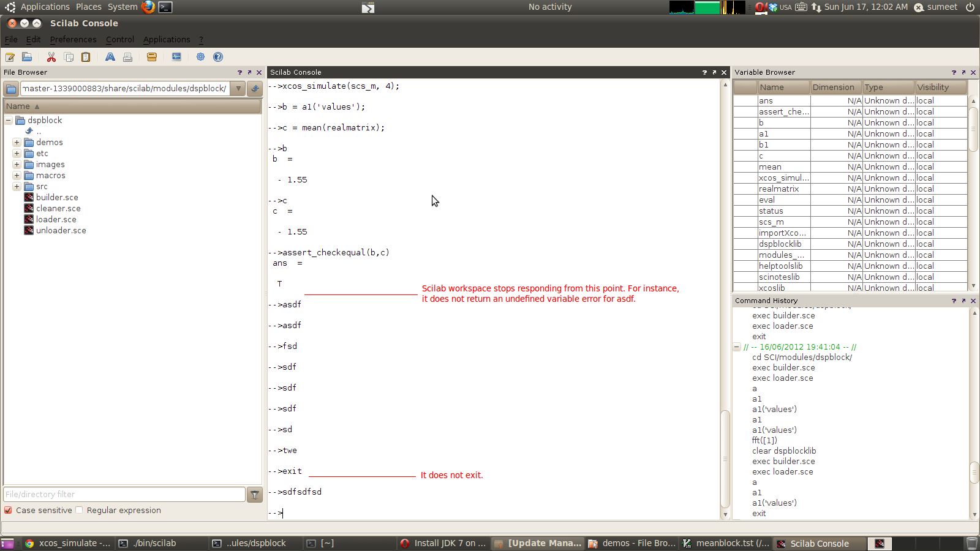
Task: Open the Applications menu in Scilab
Action: pyautogui.click(x=167, y=39)
